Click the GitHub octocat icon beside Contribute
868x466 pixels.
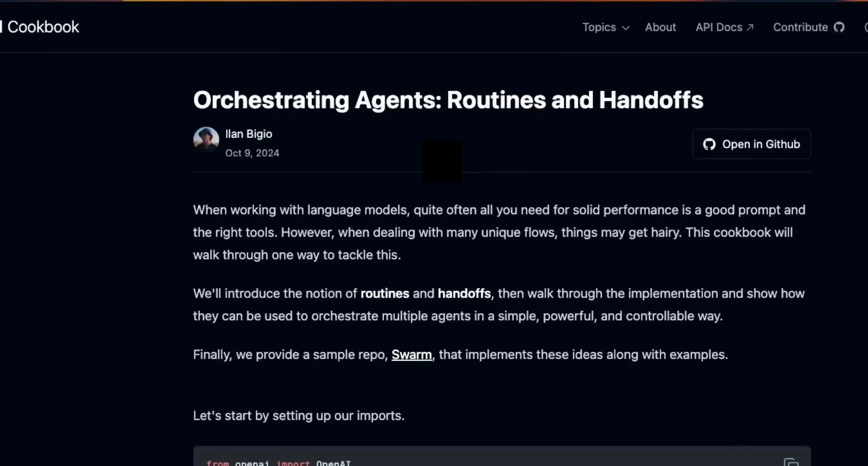[840, 27]
